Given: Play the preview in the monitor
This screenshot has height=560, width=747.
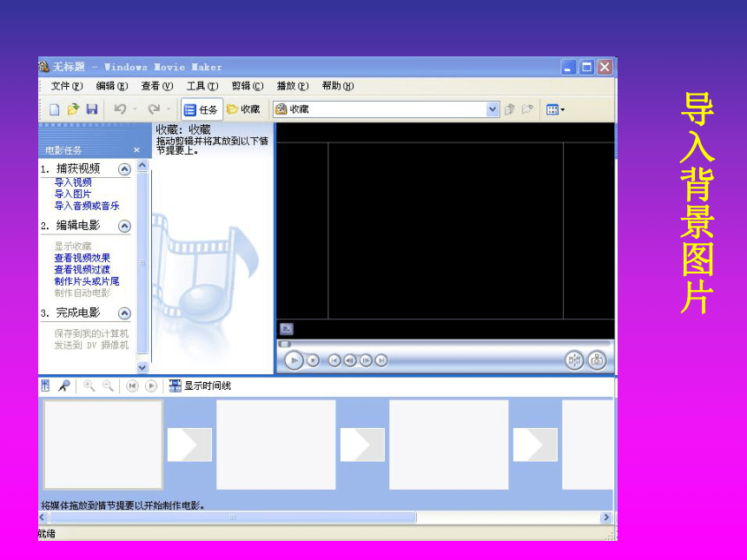Looking at the screenshot, I should (294, 360).
